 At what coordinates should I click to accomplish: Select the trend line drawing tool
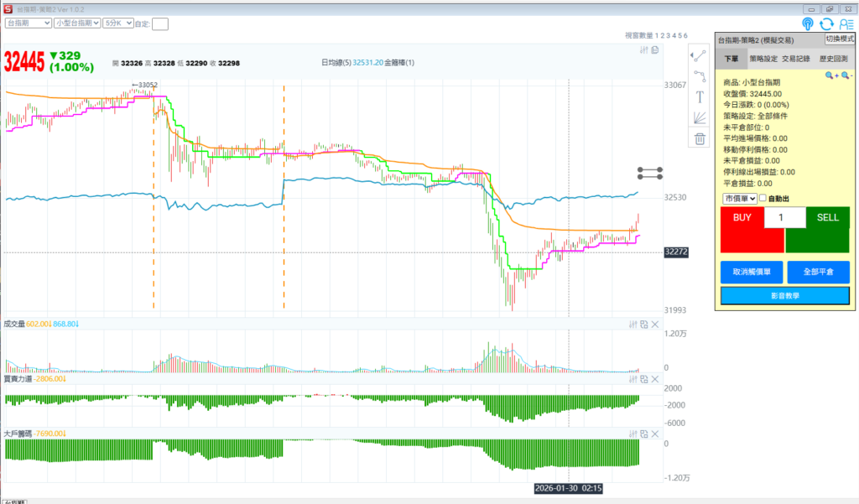tap(699, 55)
